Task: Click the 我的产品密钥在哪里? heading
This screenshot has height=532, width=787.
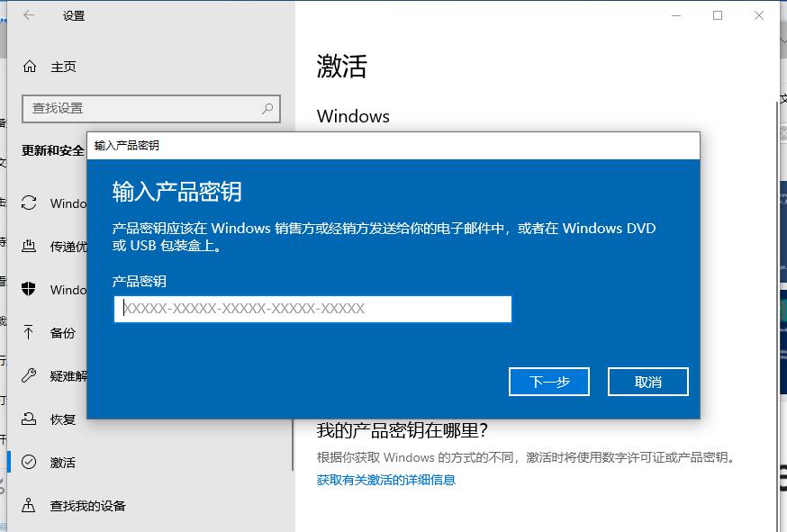Action: pos(402,430)
